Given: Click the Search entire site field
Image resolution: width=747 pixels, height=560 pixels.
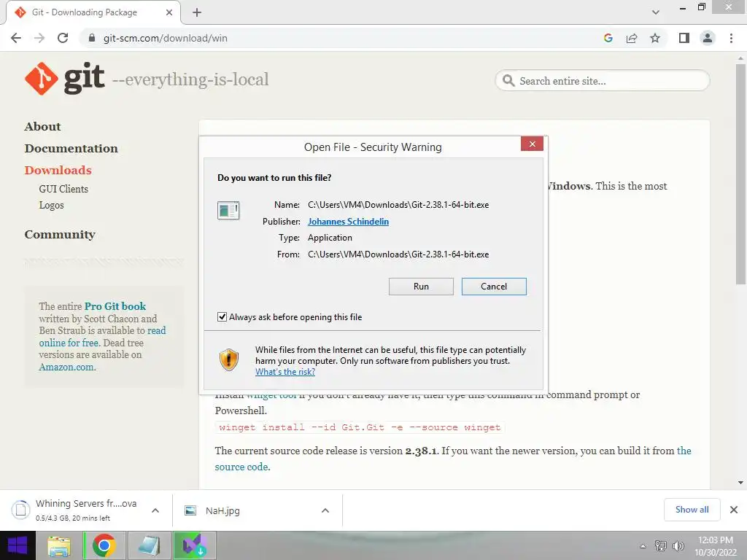Looking at the screenshot, I should [x=603, y=80].
